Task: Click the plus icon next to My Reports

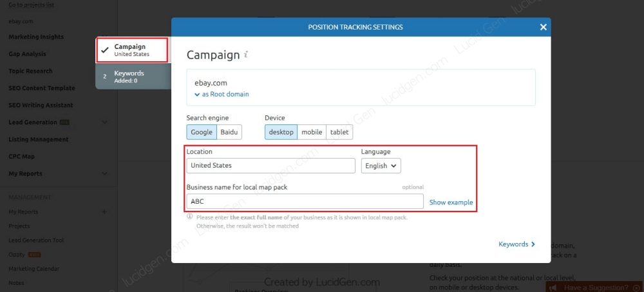Action: coord(104,211)
